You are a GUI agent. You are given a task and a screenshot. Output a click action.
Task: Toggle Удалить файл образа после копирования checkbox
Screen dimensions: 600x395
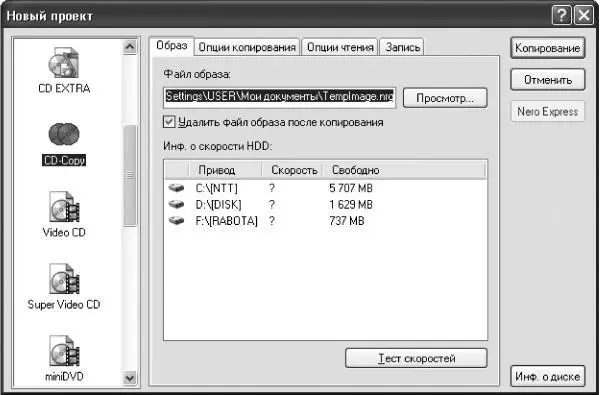click(169, 122)
